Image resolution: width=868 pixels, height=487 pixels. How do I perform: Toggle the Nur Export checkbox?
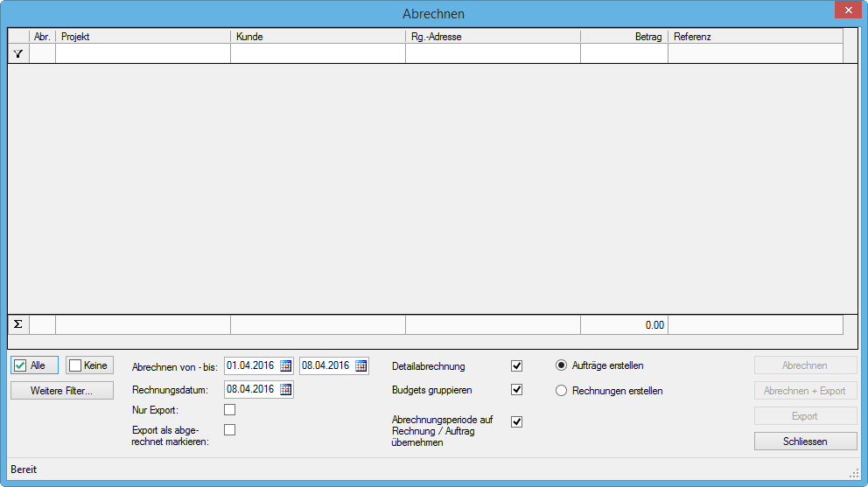pos(230,409)
